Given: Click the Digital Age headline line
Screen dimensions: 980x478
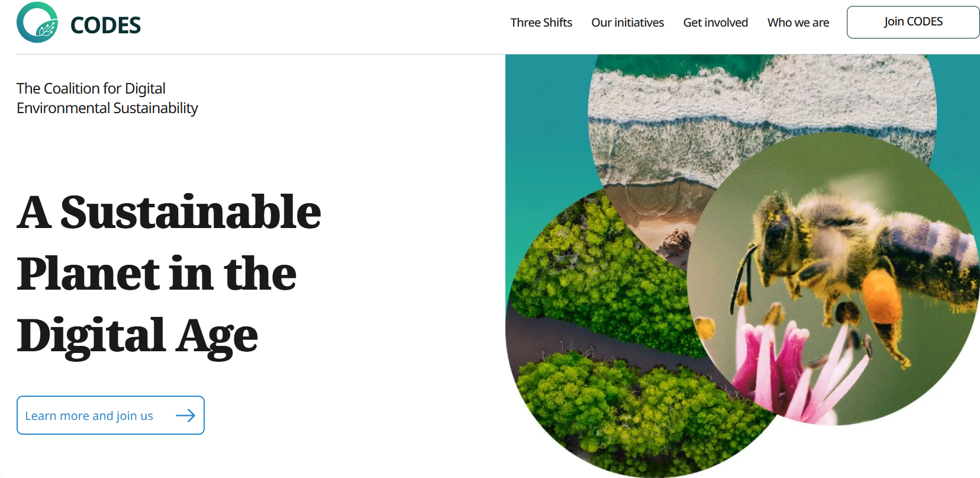Looking at the screenshot, I should 137,336.
